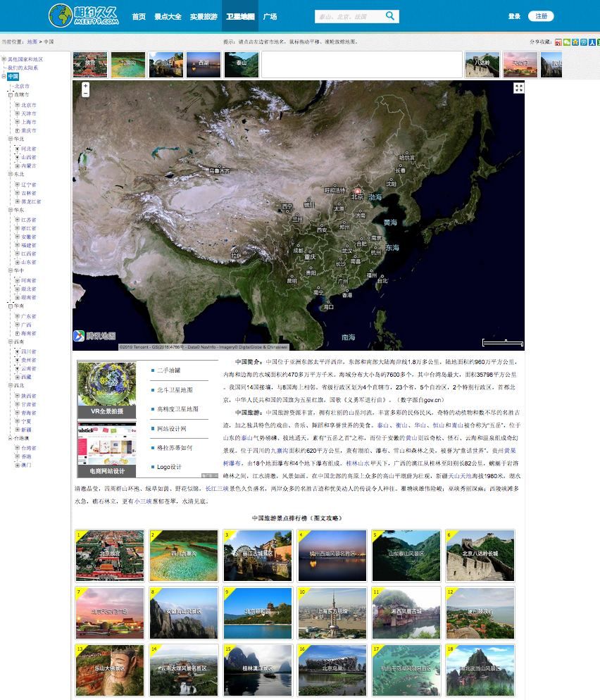Open the 广场 menu item

tap(270, 16)
